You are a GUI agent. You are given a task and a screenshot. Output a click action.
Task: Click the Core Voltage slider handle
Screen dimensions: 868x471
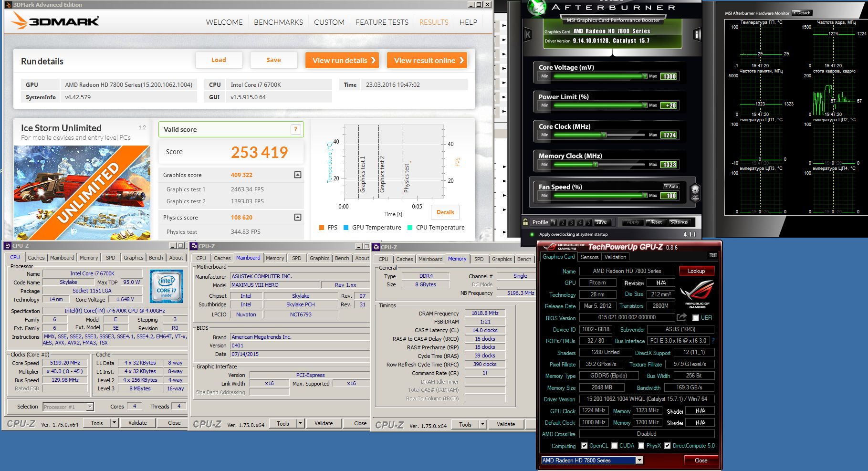(645, 76)
